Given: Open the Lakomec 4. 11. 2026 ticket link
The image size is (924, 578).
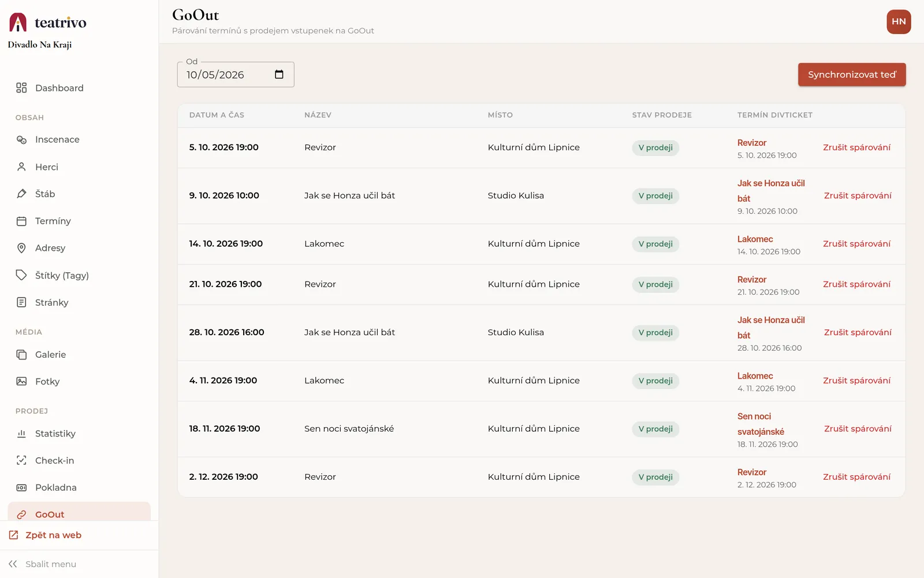Looking at the screenshot, I should pyautogui.click(x=755, y=376).
